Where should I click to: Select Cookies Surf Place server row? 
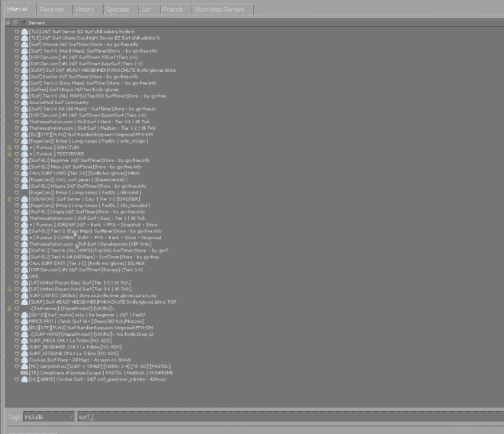tap(80, 360)
